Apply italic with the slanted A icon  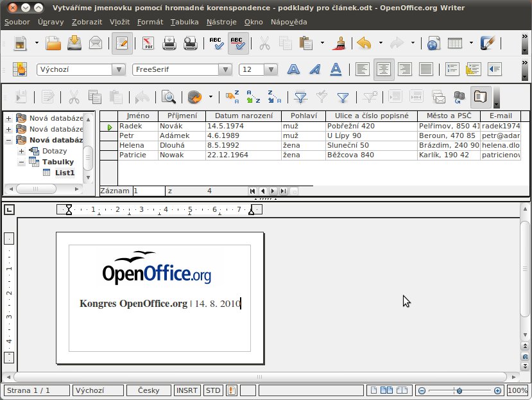[315, 69]
